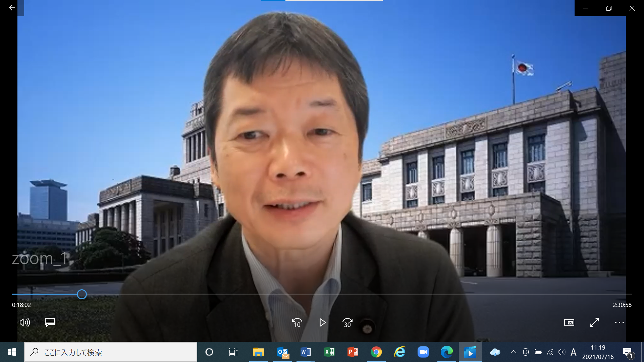Viewport: 644px width, 362px height.
Task: Click the Movies & TV taskbar icon
Action: click(x=470, y=352)
